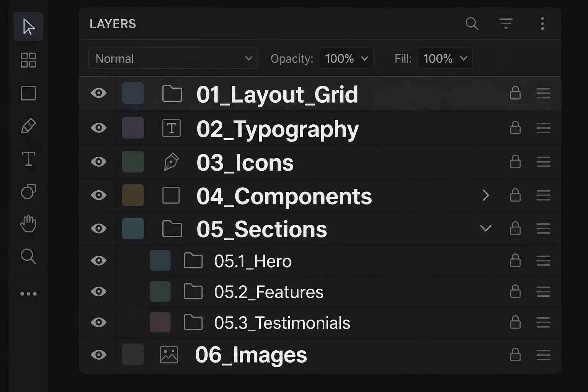Open the Normal blend mode dropdown

(173, 59)
